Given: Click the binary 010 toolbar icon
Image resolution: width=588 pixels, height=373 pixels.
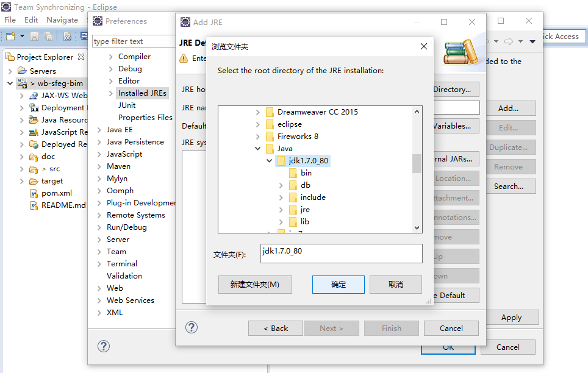Looking at the screenshot, I should (x=68, y=36).
